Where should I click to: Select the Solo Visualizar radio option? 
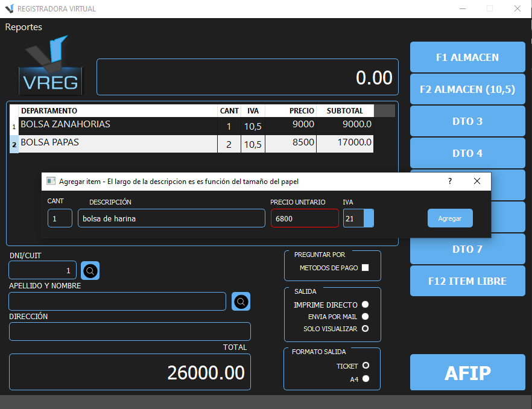(365, 329)
